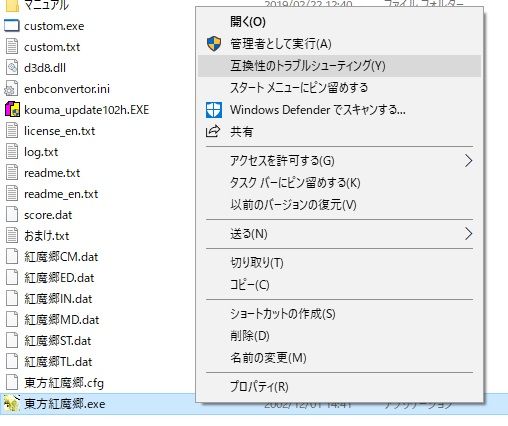This screenshot has height=426, width=508.
Task: Select the file name 紅魔郷ED.dat
Action: pyautogui.click(x=59, y=278)
